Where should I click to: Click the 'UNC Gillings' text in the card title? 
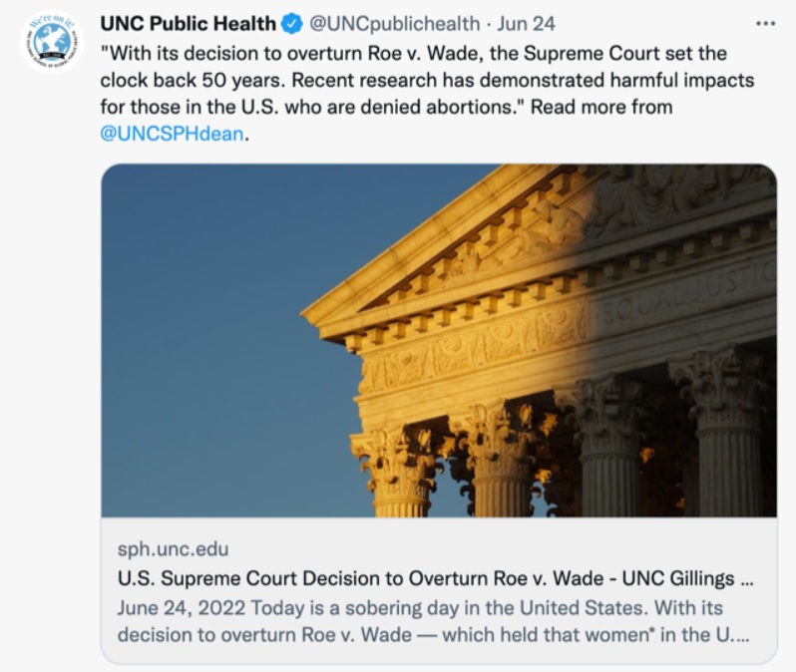(693, 577)
